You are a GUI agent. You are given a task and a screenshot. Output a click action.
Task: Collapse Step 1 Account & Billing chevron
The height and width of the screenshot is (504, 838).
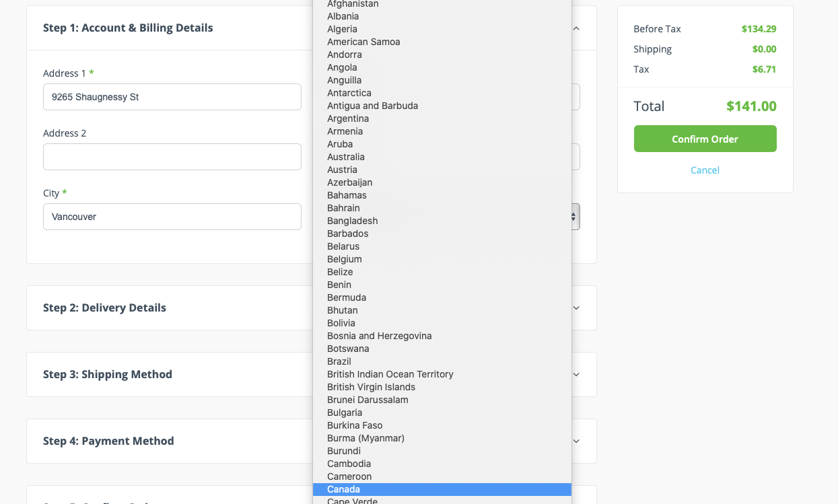click(576, 28)
